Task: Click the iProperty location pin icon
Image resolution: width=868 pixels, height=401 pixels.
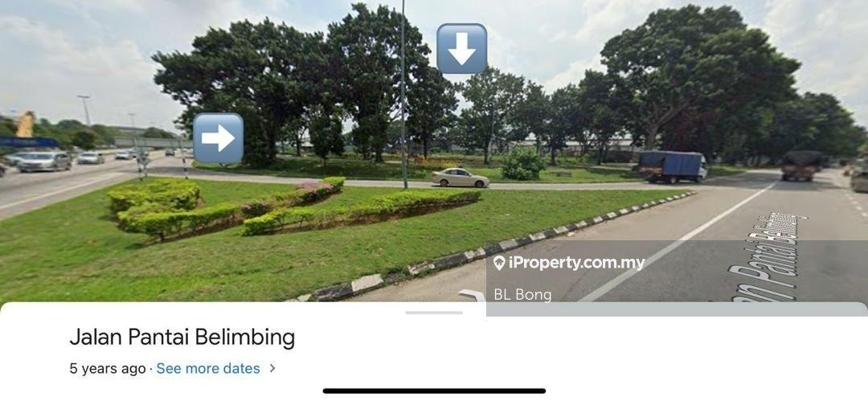Action: (x=499, y=263)
